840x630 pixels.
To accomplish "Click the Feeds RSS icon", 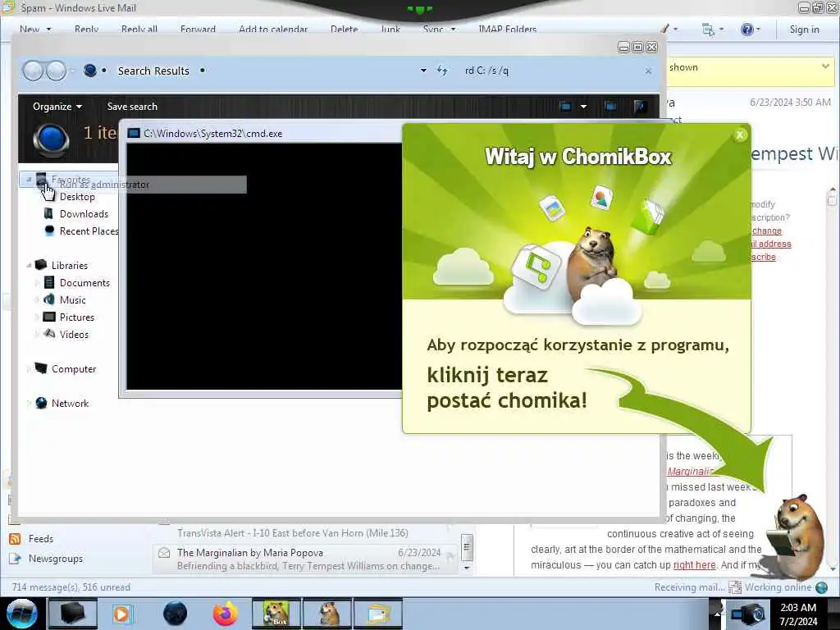I will point(15,539).
